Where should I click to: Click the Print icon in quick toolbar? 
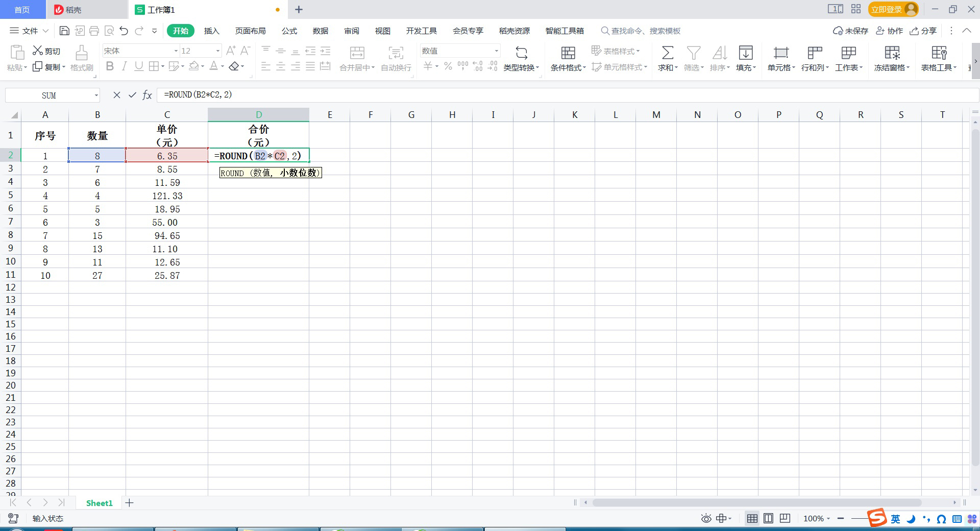[94, 31]
